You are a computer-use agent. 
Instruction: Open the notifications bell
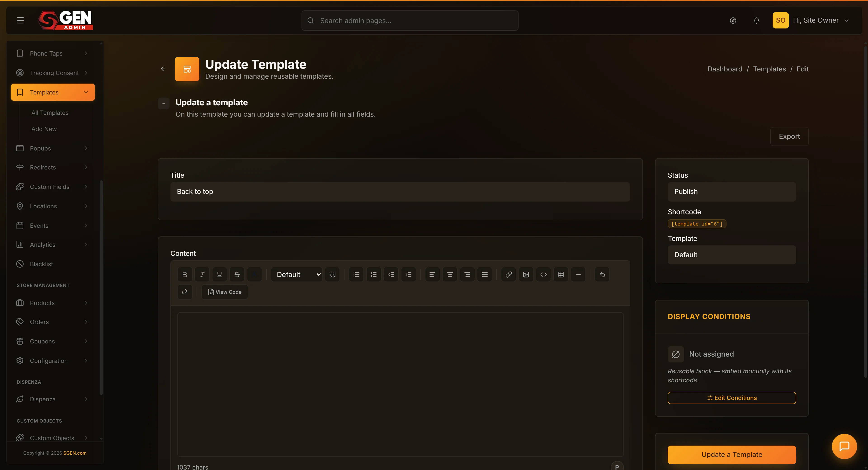[x=757, y=21]
